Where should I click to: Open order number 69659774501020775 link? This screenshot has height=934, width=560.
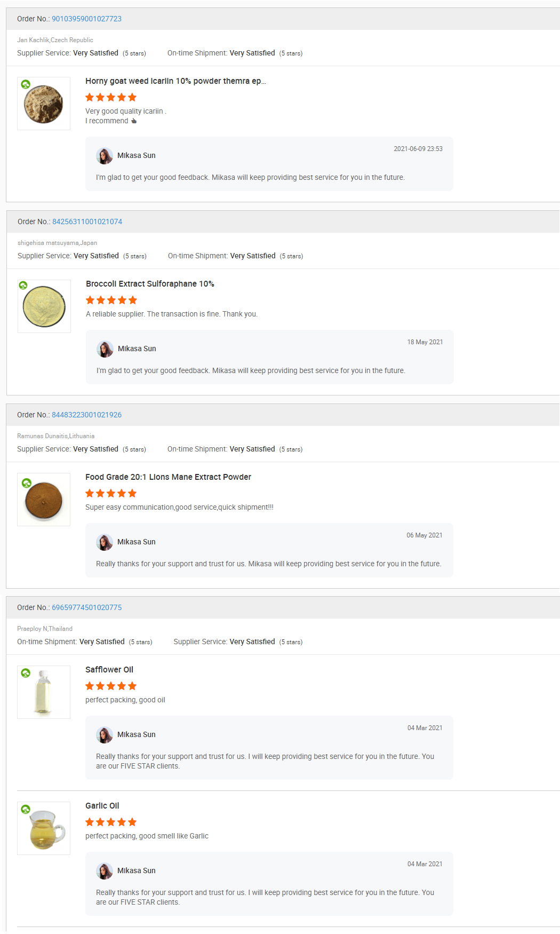(86, 607)
